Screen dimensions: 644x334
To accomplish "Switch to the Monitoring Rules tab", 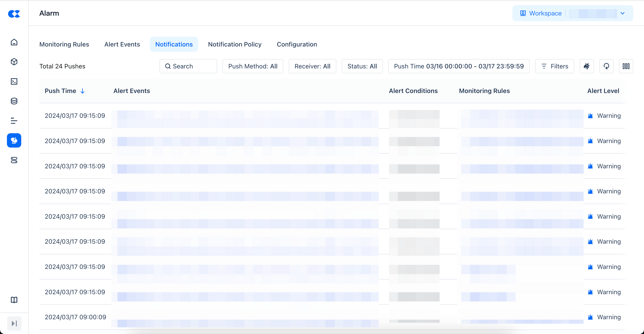I will click(64, 44).
